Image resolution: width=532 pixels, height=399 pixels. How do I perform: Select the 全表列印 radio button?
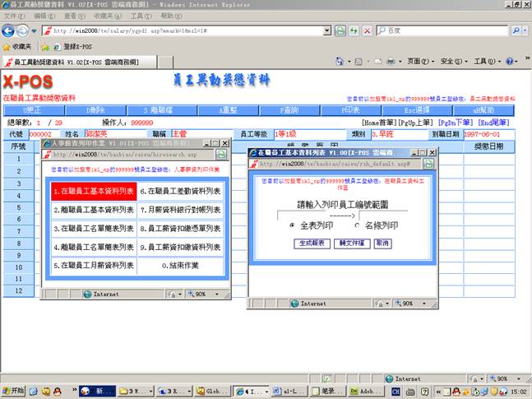pyautogui.click(x=293, y=225)
